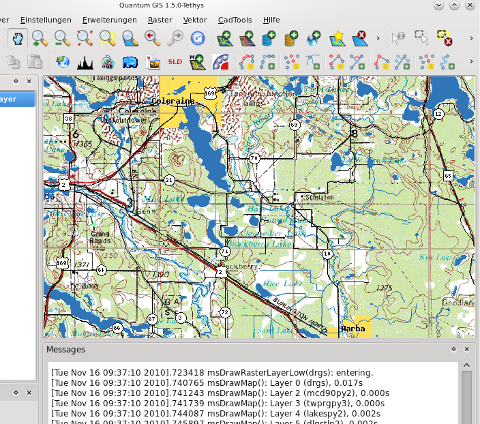480x424 pixels.
Task: Open the CadTools menu
Action: tap(235, 20)
